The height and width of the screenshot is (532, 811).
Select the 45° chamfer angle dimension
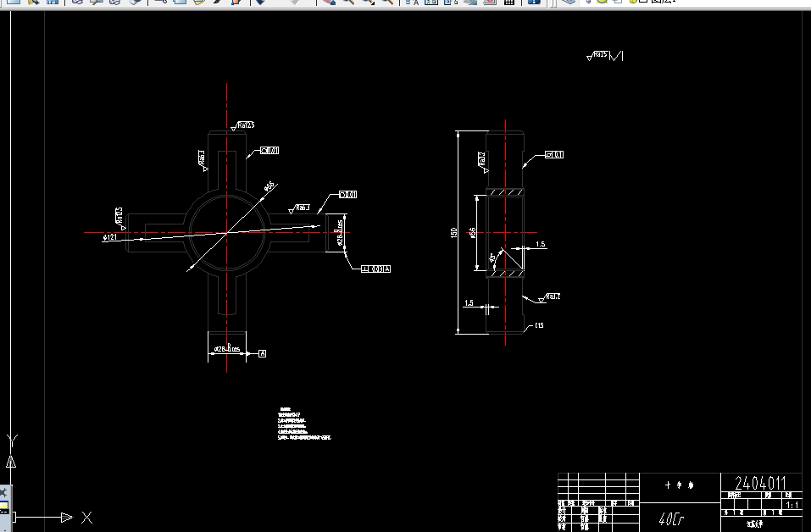[x=492, y=257]
